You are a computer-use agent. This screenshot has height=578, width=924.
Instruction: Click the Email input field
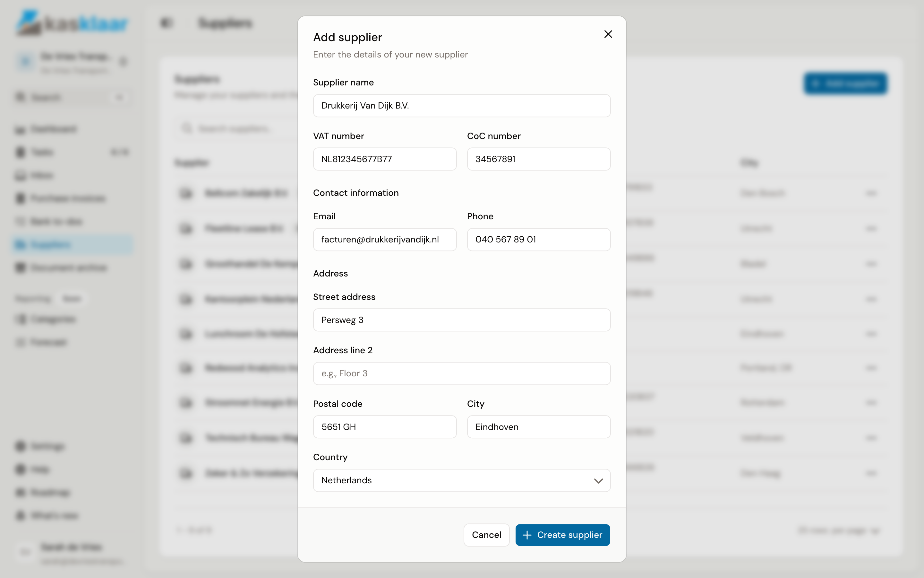pos(385,240)
